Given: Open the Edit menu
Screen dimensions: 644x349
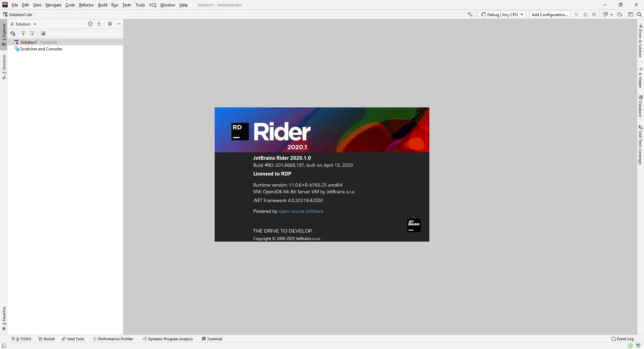Looking at the screenshot, I should click(x=25, y=5).
